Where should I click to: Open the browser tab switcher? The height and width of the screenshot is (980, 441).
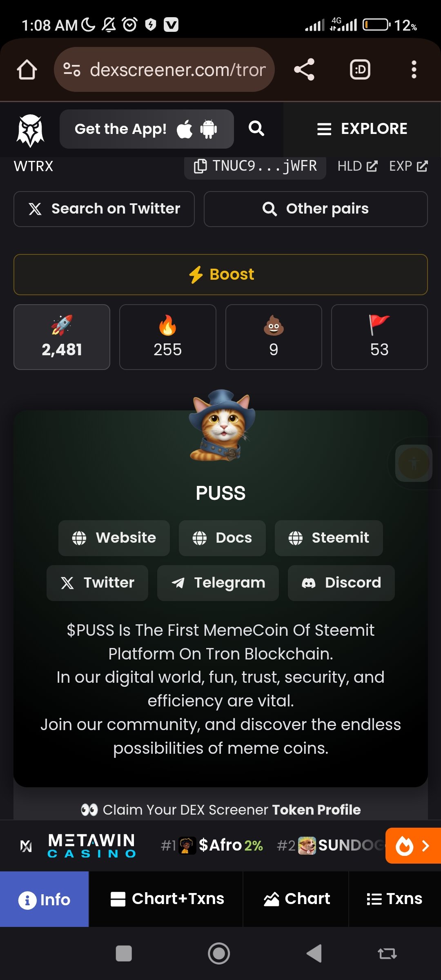pos(360,69)
